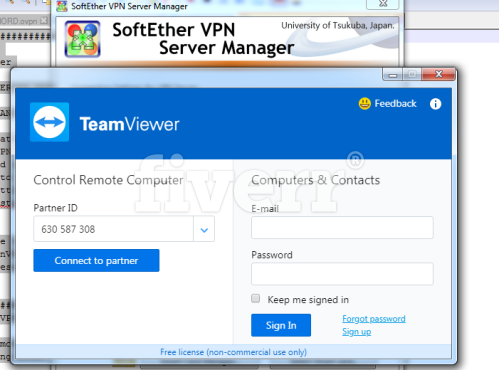Expand the Partner ID dropdown arrow
This screenshot has height=370, width=499.
(x=204, y=229)
